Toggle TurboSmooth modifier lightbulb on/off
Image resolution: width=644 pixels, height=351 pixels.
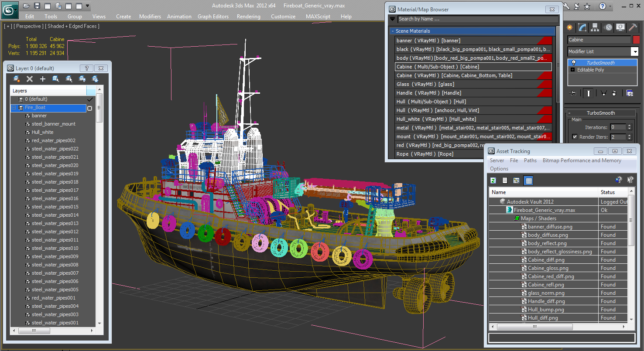click(x=574, y=63)
